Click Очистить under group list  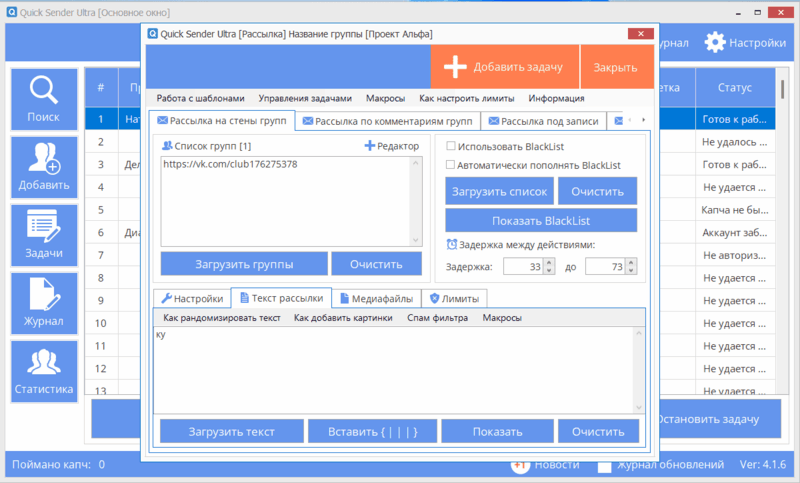376,264
